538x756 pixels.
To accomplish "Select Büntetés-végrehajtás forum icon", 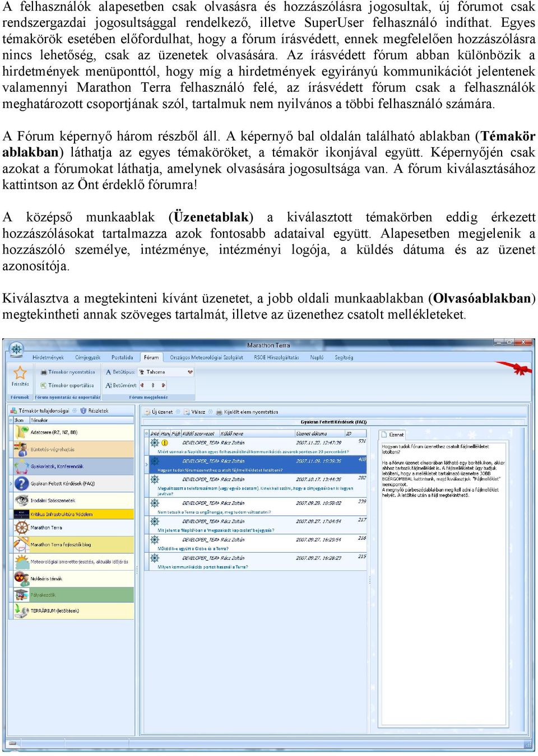I will (x=21, y=449).
